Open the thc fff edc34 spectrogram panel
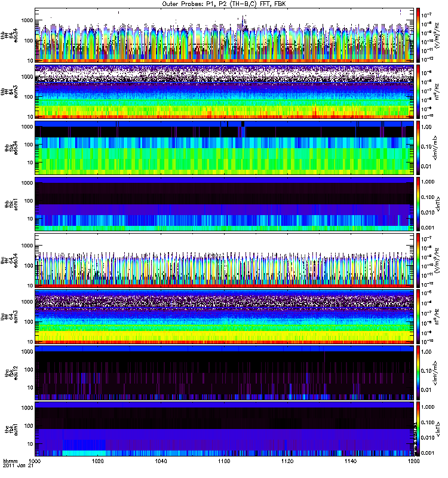The width and height of the screenshot is (448, 478). pos(224,261)
